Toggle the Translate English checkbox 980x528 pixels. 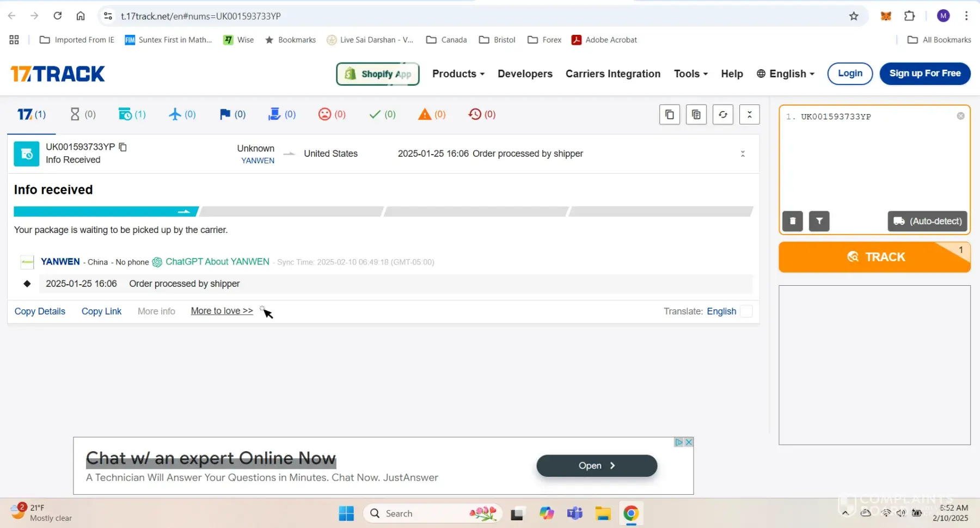point(746,311)
